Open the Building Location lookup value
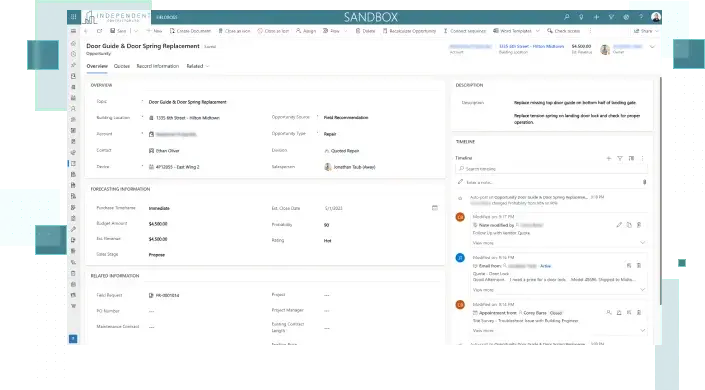This screenshot has width=705, height=390. (187, 118)
